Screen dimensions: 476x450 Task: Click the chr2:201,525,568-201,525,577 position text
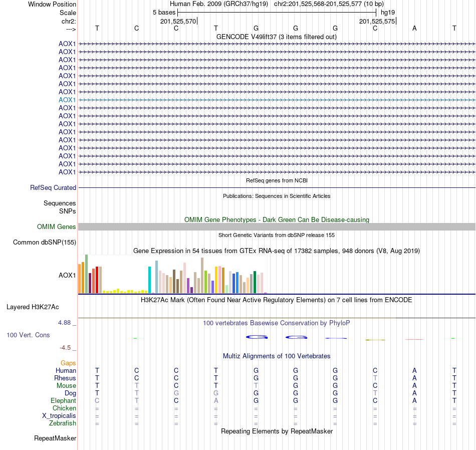(x=329, y=4)
